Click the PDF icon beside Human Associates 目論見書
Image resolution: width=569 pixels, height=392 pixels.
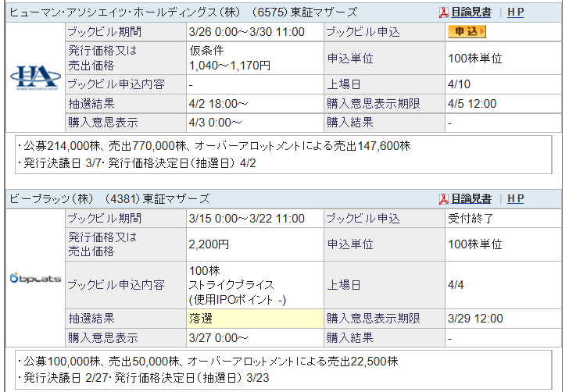pyautogui.click(x=443, y=12)
